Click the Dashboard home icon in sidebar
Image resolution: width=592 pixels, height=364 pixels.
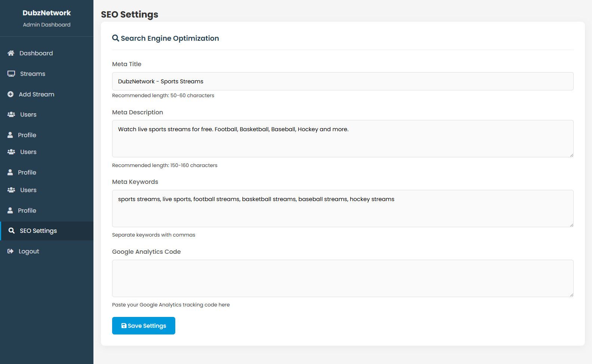click(x=11, y=53)
